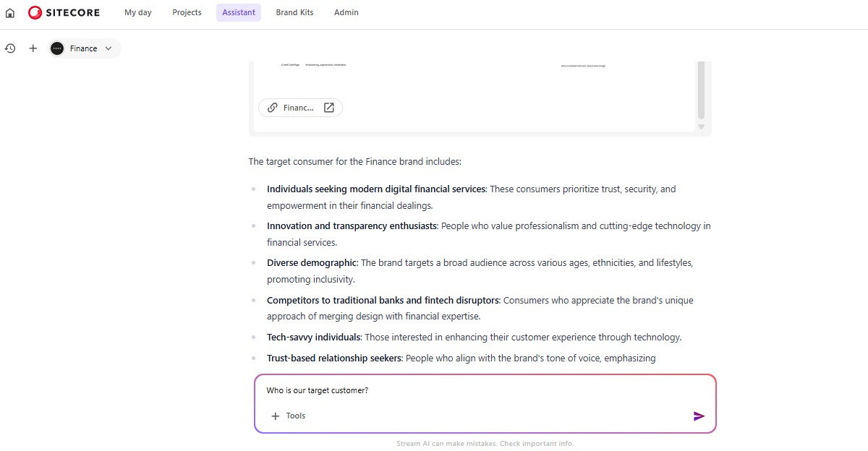
Task: Start new chat with plus icon
Action: pos(33,48)
